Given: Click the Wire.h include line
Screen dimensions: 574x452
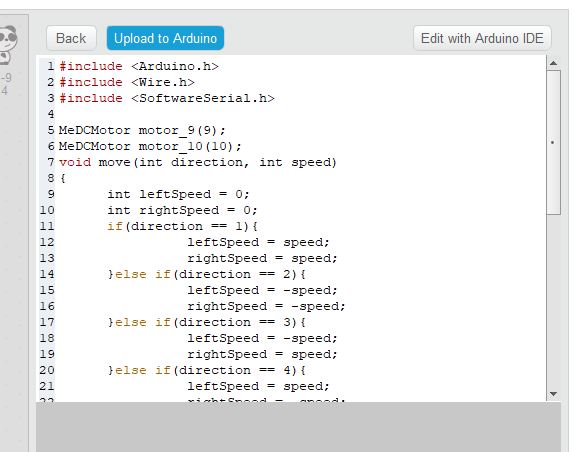Looking at the screenshot, I should [127, 82].
